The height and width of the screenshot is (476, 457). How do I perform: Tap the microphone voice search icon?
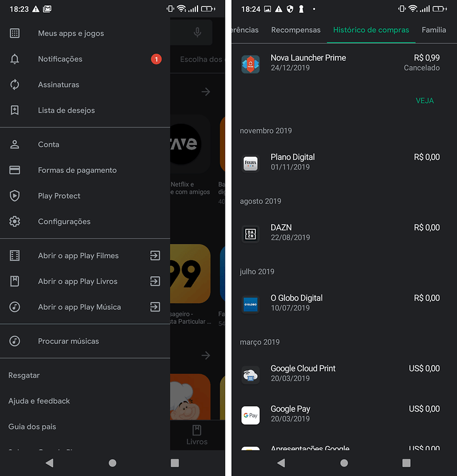point(198,32)
